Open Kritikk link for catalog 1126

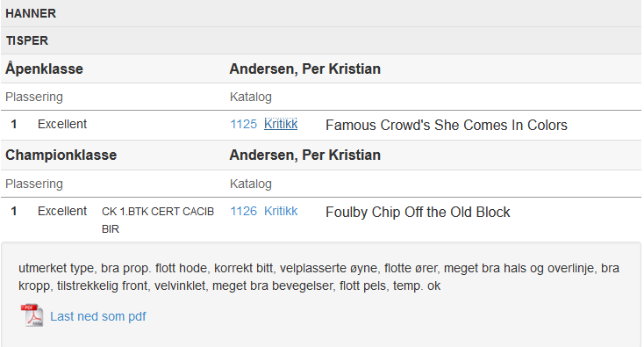(x=281, y=212)
